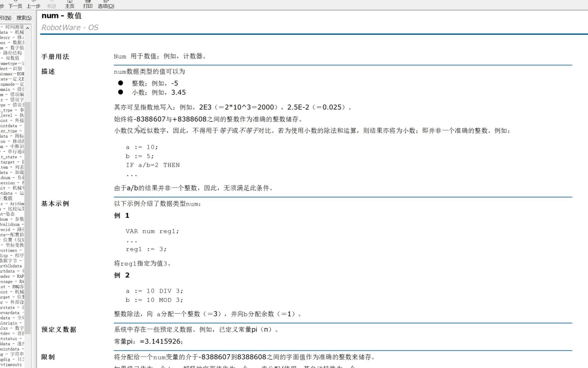This screenshot has height=368, width=588.
Task: Switch to the 索引(N) tab
Action: [x=5, y=17]
